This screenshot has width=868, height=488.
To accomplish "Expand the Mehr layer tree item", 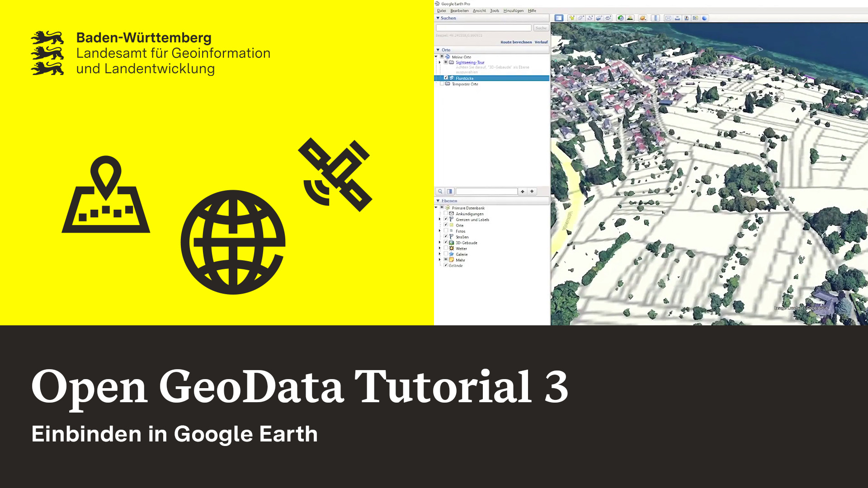I will pyautogui.click(x=440, y=260).
